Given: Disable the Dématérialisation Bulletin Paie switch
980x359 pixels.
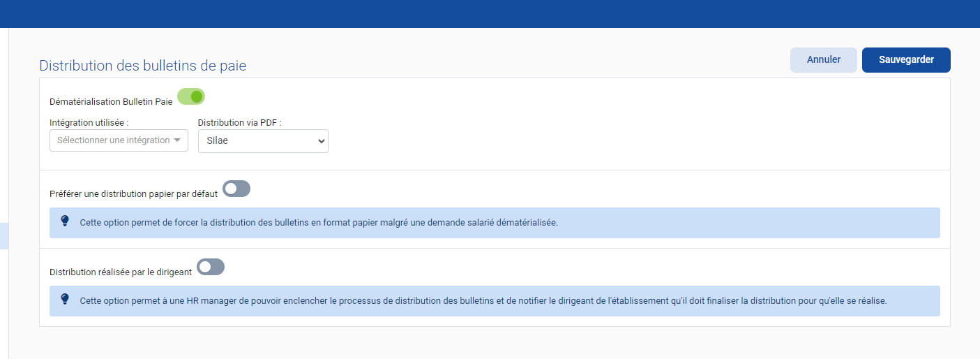Looking at the screenshot, I should (x=191, y=96).
